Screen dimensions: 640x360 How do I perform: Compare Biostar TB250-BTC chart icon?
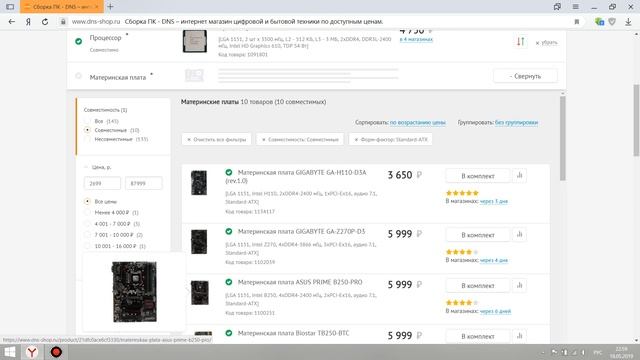[520, 336]
